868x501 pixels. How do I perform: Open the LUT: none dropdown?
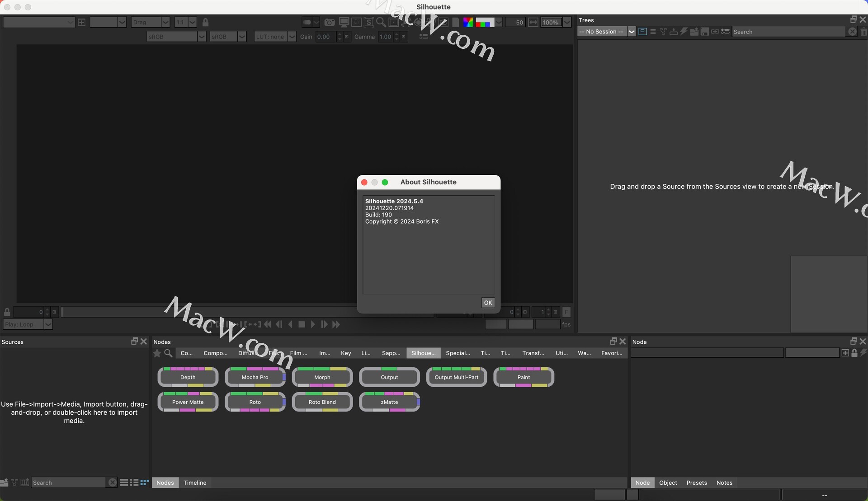coord(275,37)
